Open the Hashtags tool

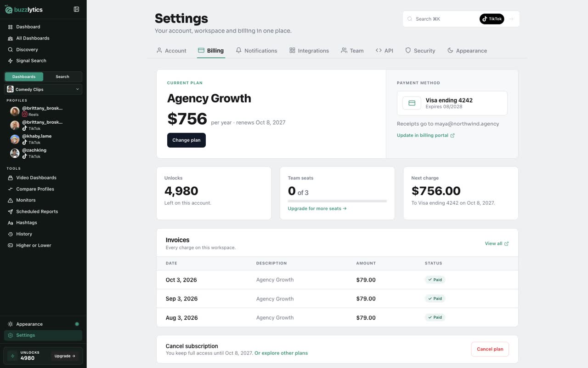43,223
